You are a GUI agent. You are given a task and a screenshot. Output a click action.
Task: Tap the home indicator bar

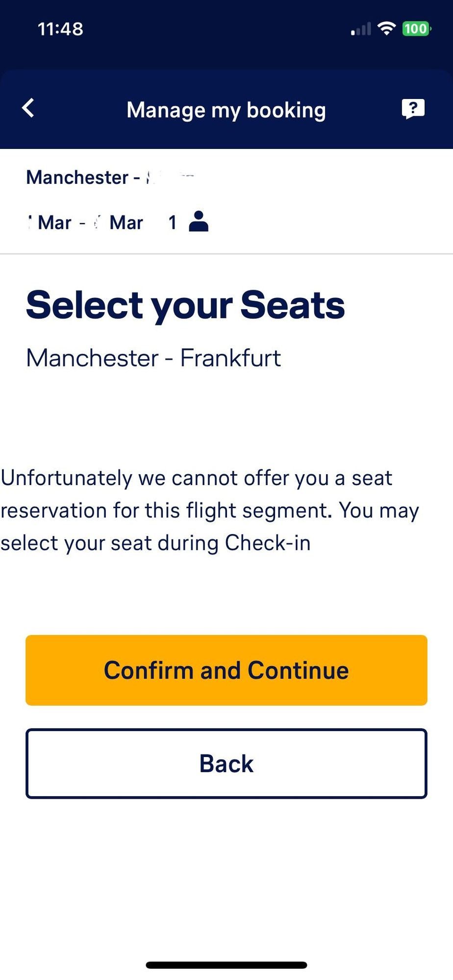point(226,965)
